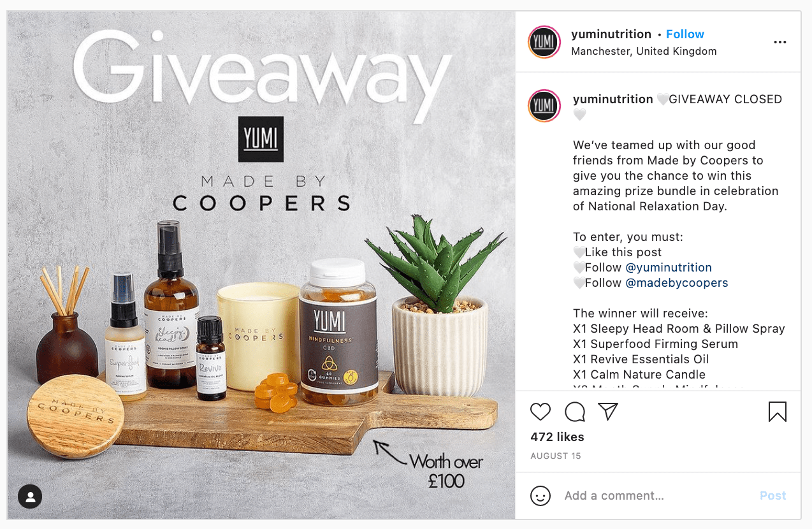Open the @yuminutrition mention link
Screen dimensions: 812x529
pos(669,268)
